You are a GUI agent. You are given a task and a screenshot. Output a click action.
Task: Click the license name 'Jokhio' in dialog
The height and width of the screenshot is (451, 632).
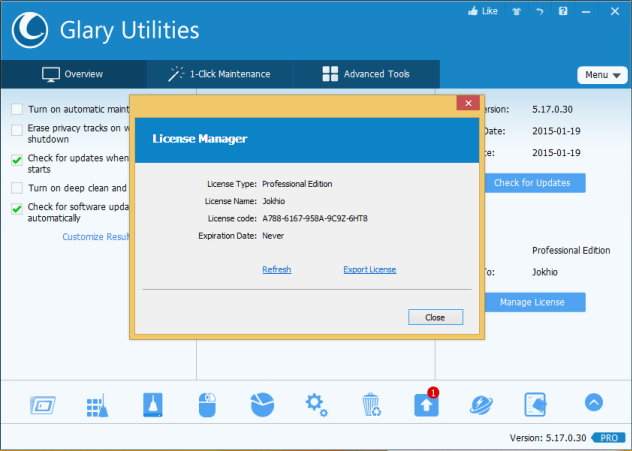[x=274, y=201]
